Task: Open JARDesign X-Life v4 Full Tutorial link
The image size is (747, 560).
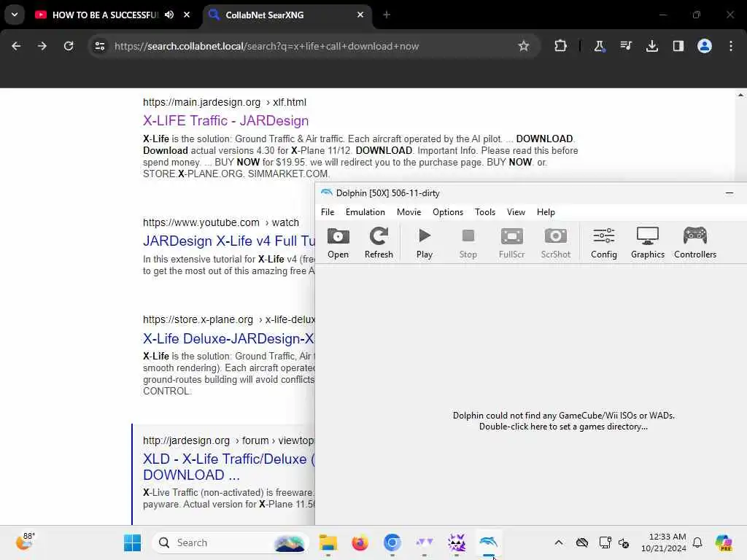Action: coord(228,241)
